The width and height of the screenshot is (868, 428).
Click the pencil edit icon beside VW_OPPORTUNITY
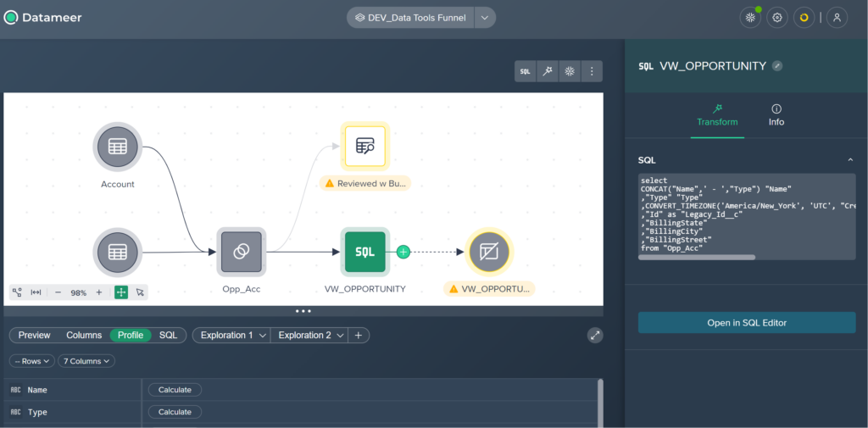(777, 66)
